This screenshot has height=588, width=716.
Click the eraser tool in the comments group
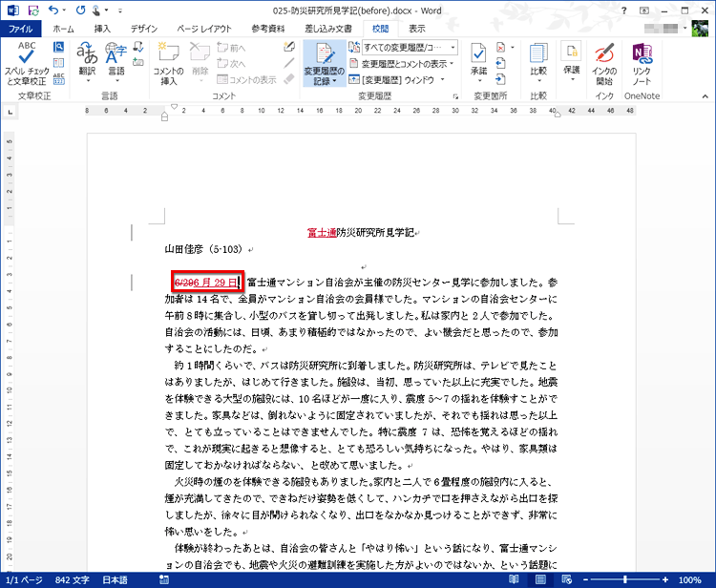pyautogui.click(x=288, y=78)
